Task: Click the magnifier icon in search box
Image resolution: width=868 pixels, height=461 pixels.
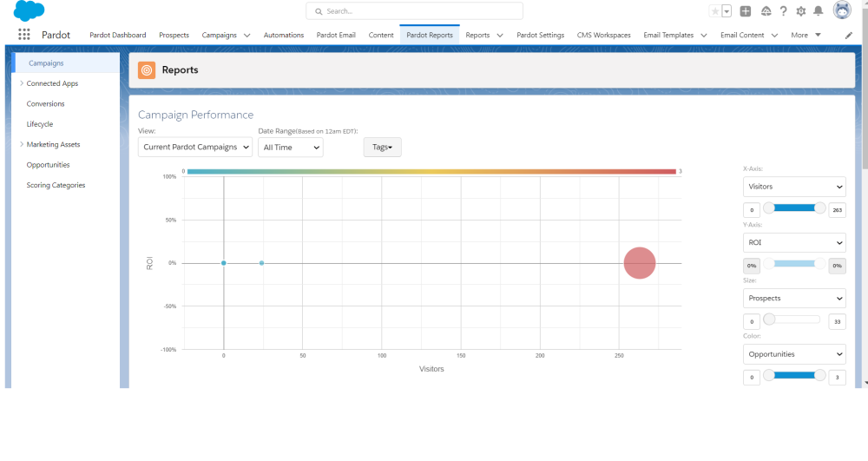Action: pyautogui.click(x=319, y=11)
